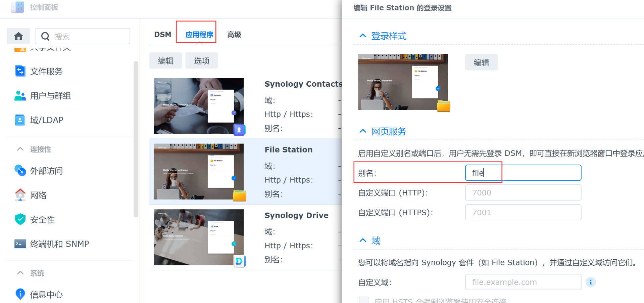
Task: Select 外部访问 in the sidebar
Action: (46, 171)
